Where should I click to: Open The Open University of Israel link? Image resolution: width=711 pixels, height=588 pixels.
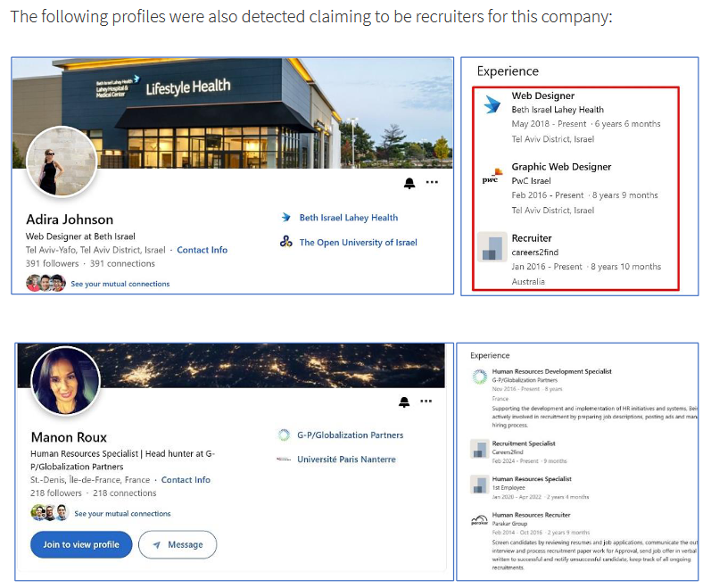coord(358,243)
